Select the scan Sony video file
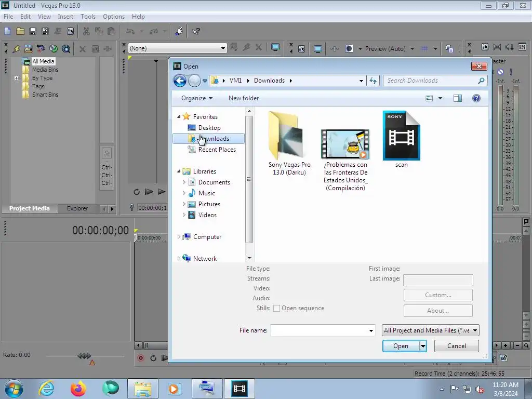Screen dimensions: 532x399 coord(402,139)
